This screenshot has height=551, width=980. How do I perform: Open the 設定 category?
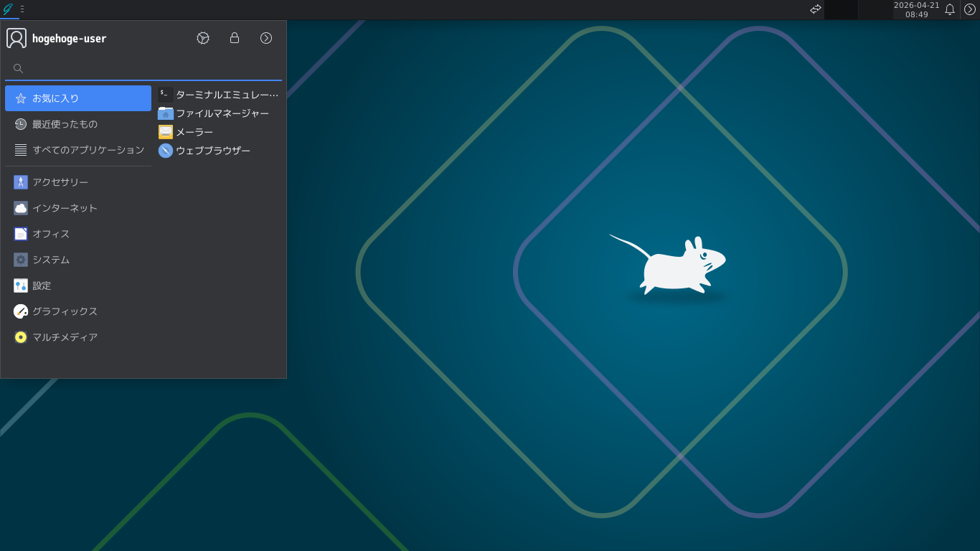pos(78,286)
